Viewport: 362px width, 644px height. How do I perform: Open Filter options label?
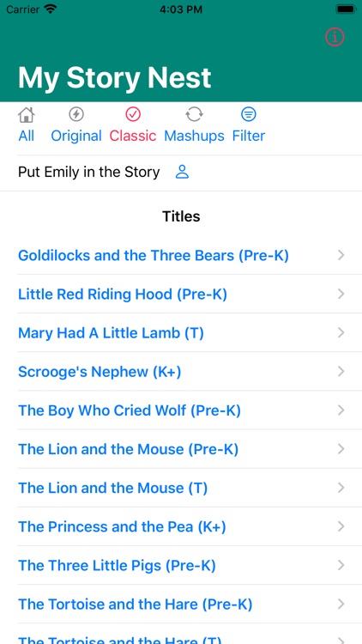tap(249, 136)
